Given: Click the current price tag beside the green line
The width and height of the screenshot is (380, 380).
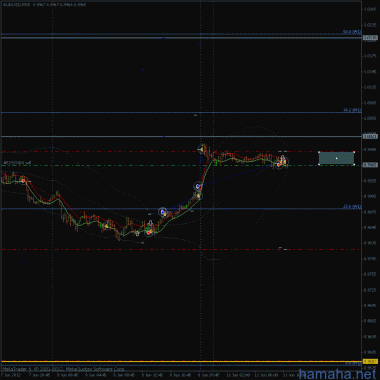Looking at the screenshot, I should (370, 165).
